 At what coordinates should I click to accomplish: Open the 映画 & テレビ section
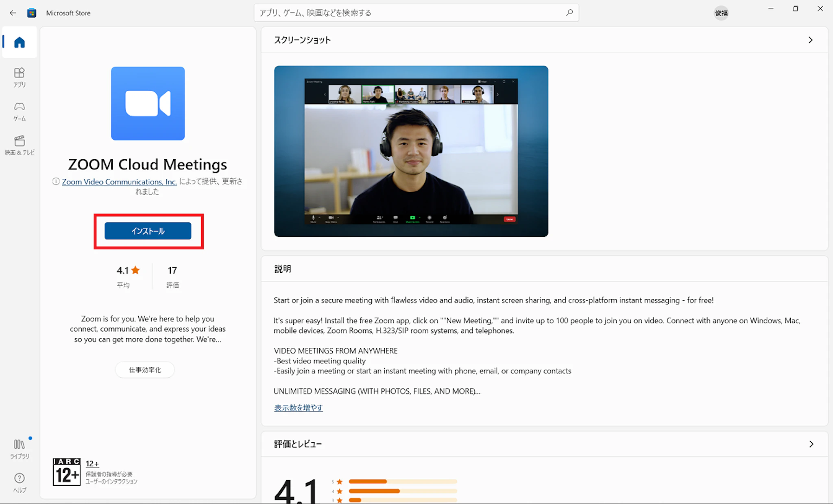(19, 145)
